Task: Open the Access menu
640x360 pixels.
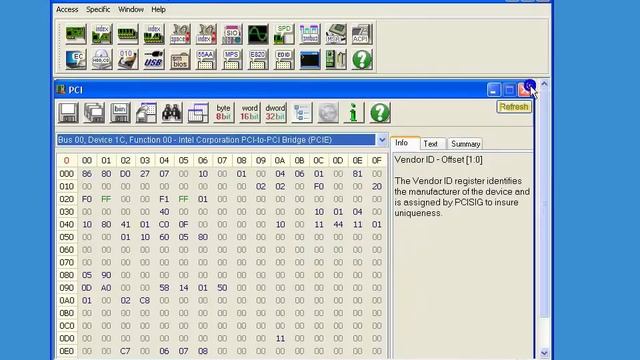Action: (67, 9)
